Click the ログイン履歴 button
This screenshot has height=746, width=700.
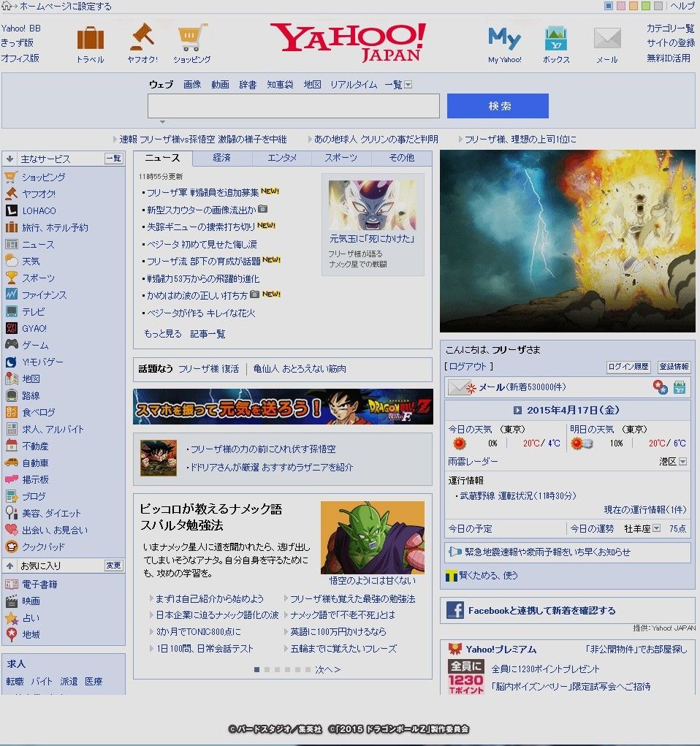coord(628,367)
